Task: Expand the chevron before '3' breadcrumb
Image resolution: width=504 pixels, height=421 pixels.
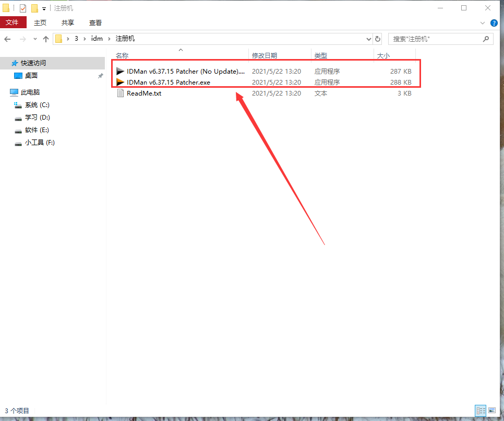Action: click(x=68, y=39)
